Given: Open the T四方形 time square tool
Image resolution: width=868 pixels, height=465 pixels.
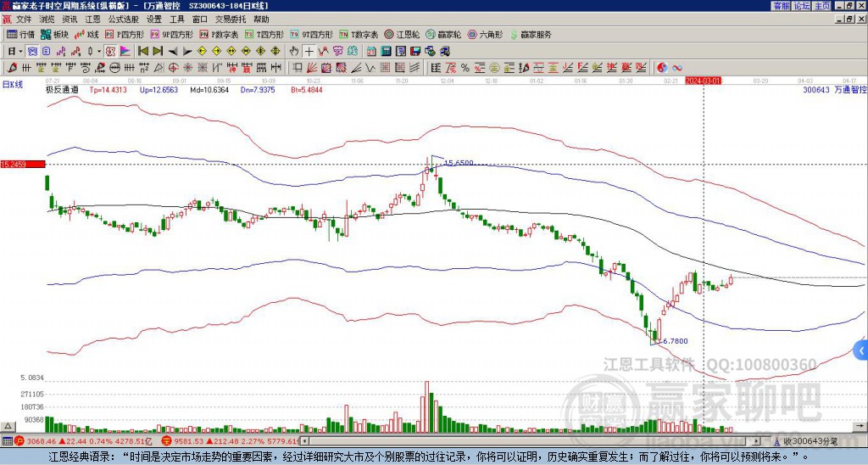Looking at the screenshot, I should pyautogui.click(x=264, y=34).
